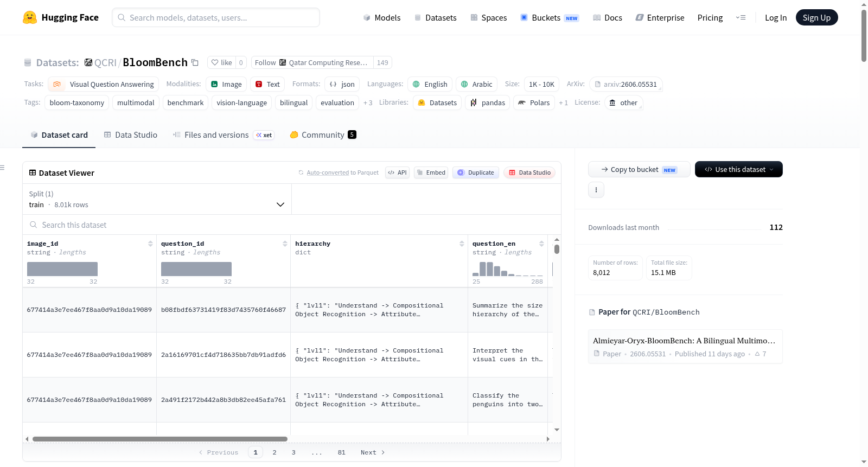
Task: Focus the Search models, datasets, users field
Action: tap(216, 17)
